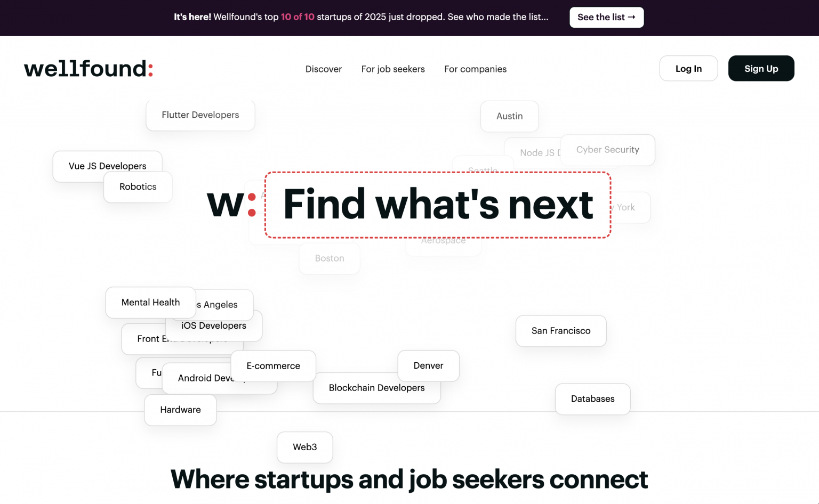Click the Sign Up button
Screen dimensions: 819x504
click(761, 68)
